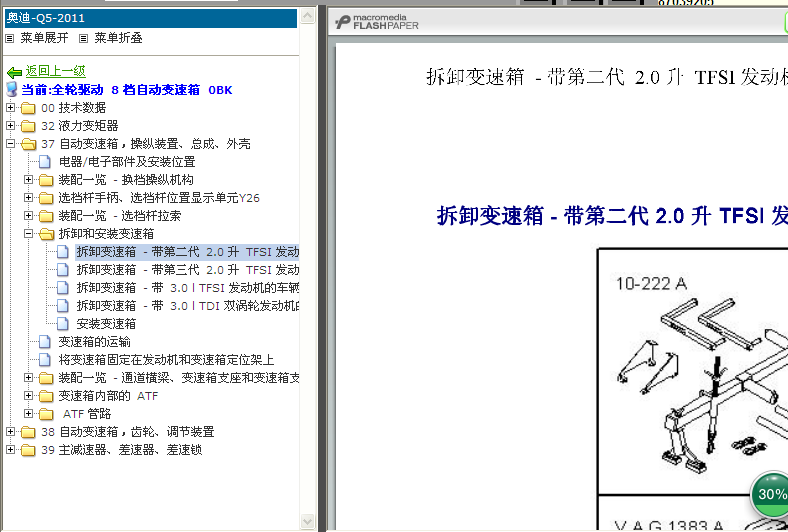Expand 装配一览 - 通道横梁 node
The height and width of the screenshot is (532, 788).
(29, 377)
